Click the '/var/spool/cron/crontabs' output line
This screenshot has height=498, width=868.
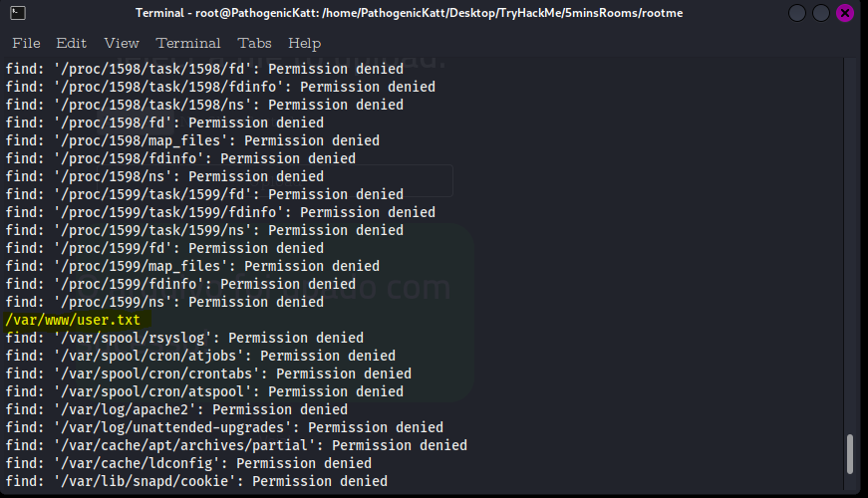click(208, 373)
